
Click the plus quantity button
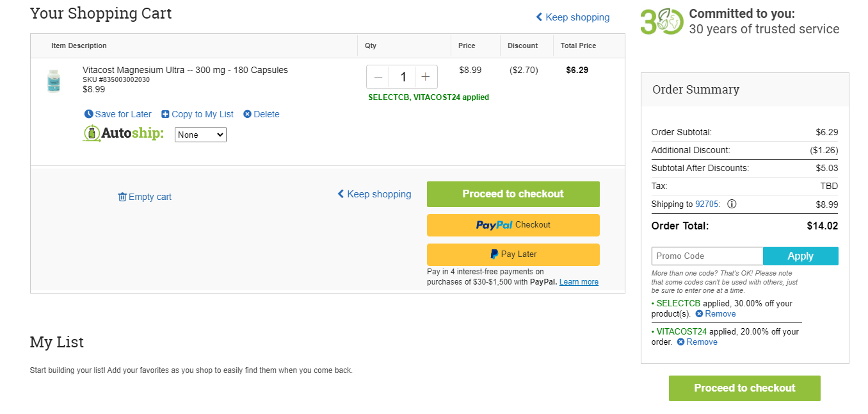426,77
